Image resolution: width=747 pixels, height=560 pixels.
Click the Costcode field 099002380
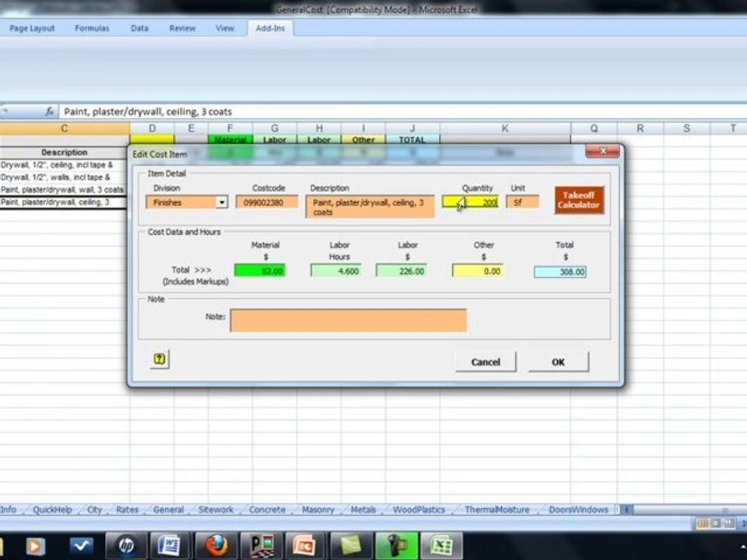tap(267, 202)
